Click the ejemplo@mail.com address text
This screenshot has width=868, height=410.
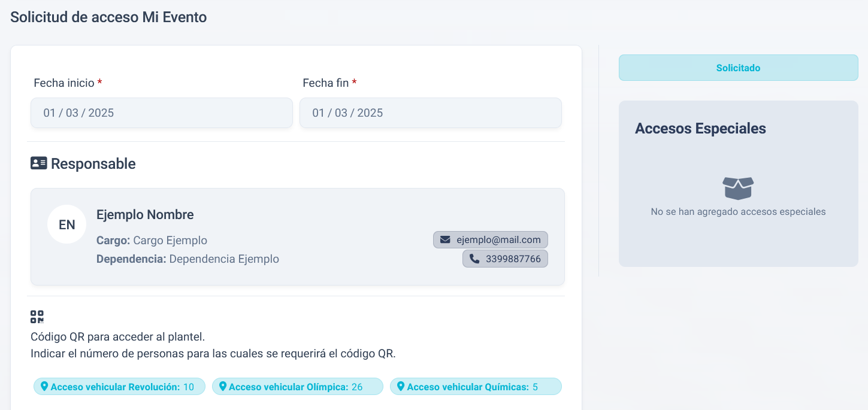click(498, 240)
